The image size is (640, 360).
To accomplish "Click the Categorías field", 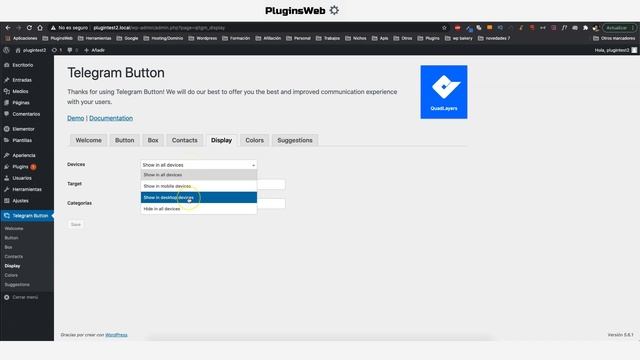I will click(x=271, y=203).
